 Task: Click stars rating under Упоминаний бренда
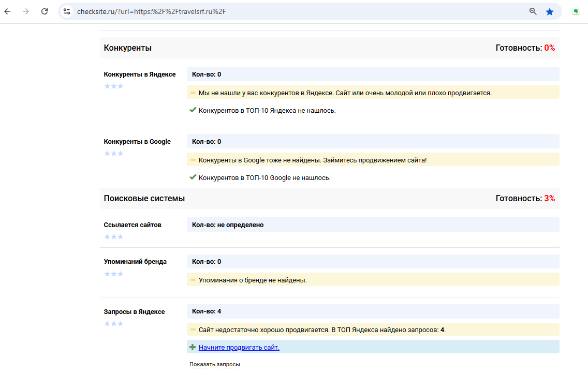114,274
